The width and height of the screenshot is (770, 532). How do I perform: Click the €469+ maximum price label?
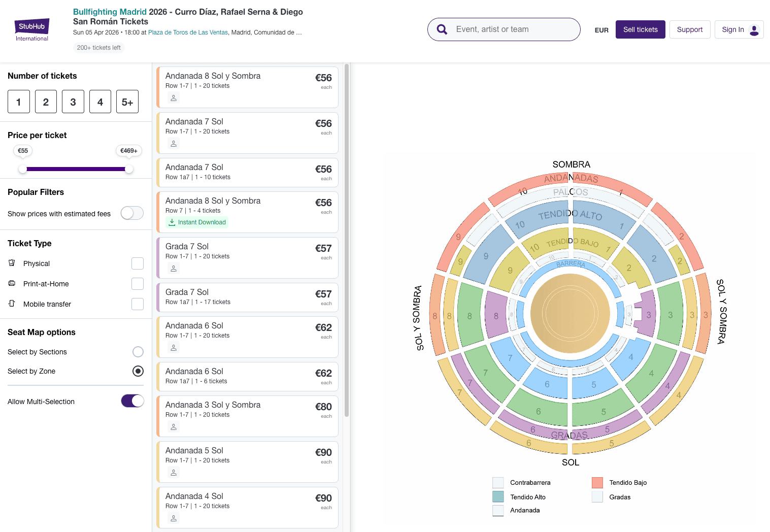129,151
